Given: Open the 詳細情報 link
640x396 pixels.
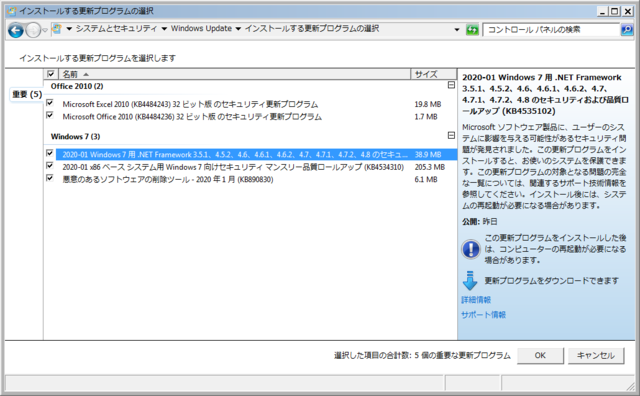Looking at the screenshot, I should [476, 300].
